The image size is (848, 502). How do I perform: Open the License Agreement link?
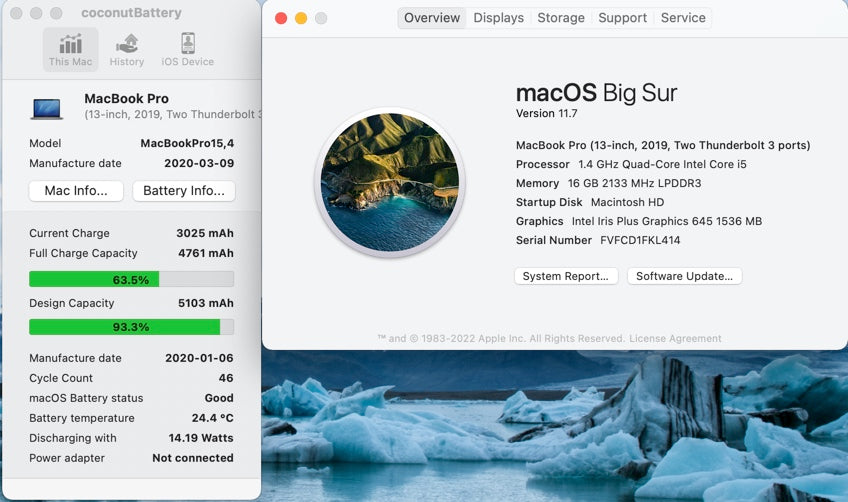[x=675, y=338]
